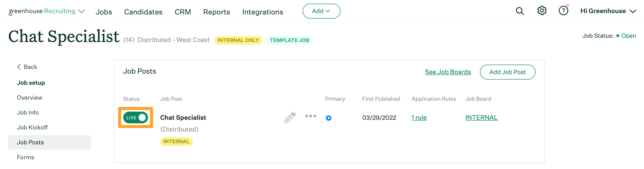Open the three-dot more options menu
The width and height of the screenshot is (644, 169).
(x=310, y=116)
